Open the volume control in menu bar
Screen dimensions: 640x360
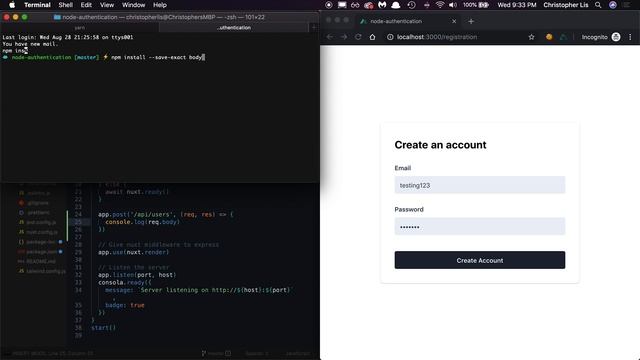click(453, 5)
